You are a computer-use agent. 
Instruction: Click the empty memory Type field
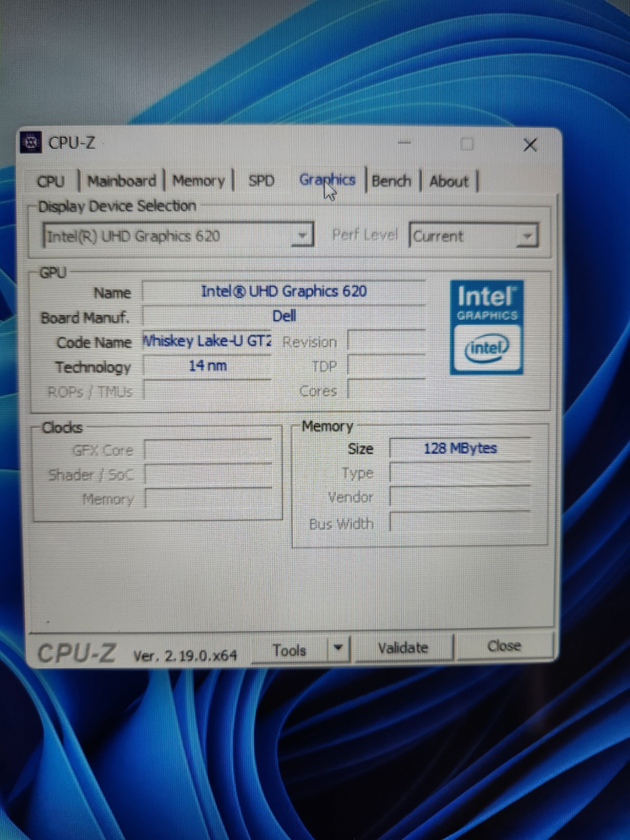coord(460,473)
